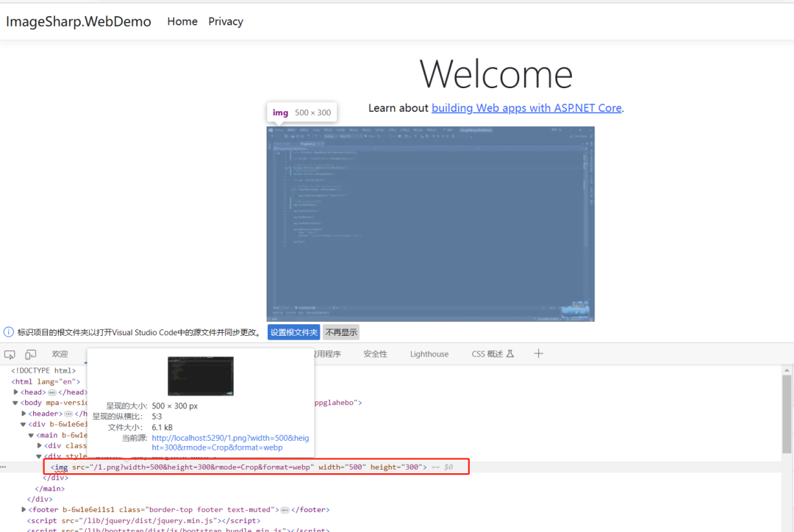The image size is (794, 532).
Task: Click the Elements panel vertical scrollbar
Action: 787,414
